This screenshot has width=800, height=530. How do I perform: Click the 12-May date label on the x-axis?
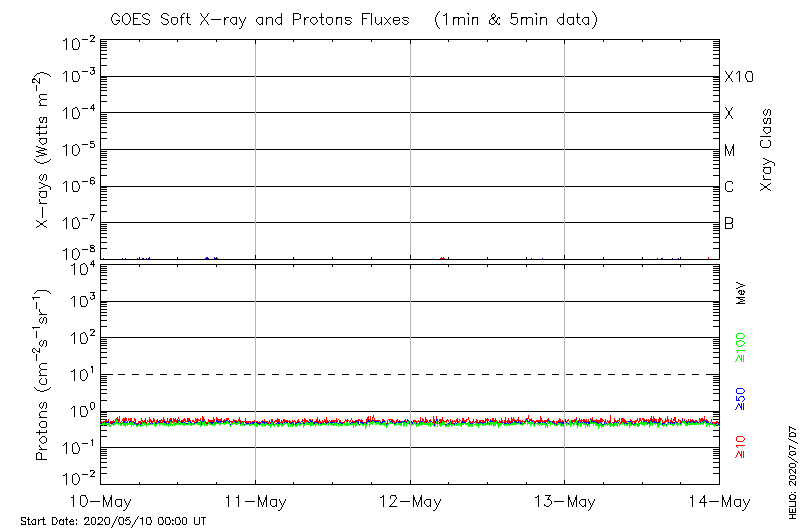tap(410, 501)
